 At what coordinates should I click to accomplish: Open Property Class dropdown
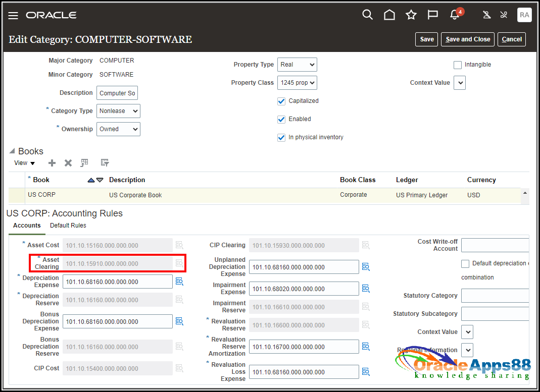(297, 83)
